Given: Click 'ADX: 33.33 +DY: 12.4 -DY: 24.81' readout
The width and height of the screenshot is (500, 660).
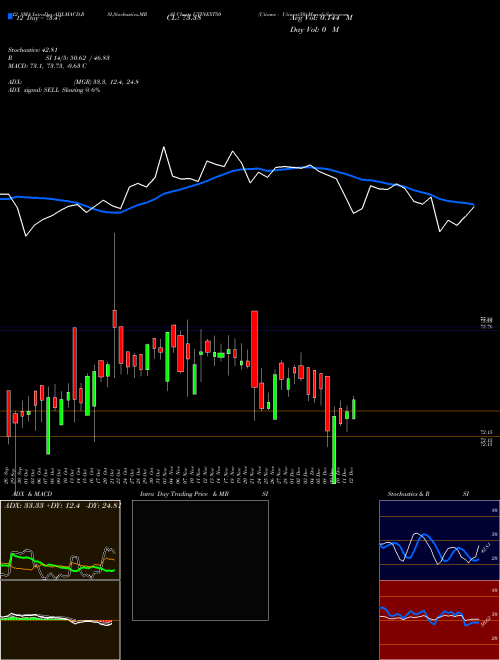Looking at the screenshot, I should [61, 506].
